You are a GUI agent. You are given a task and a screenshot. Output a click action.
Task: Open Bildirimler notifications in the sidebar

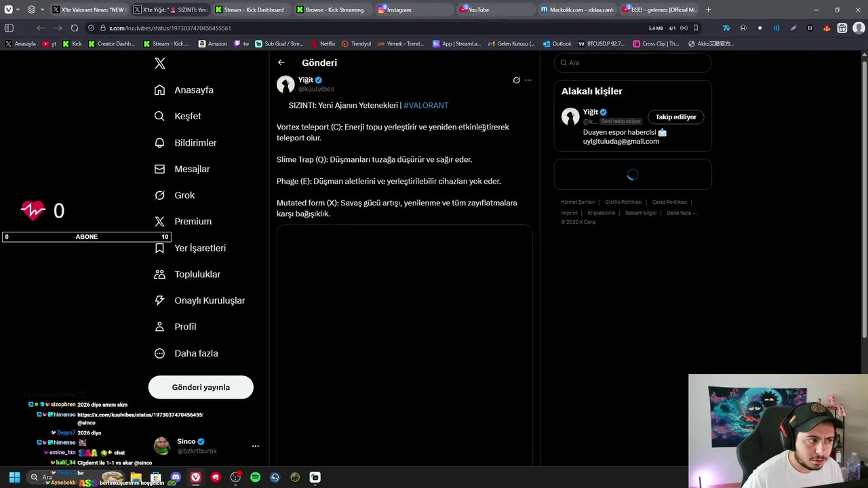(x=186, y=142)
